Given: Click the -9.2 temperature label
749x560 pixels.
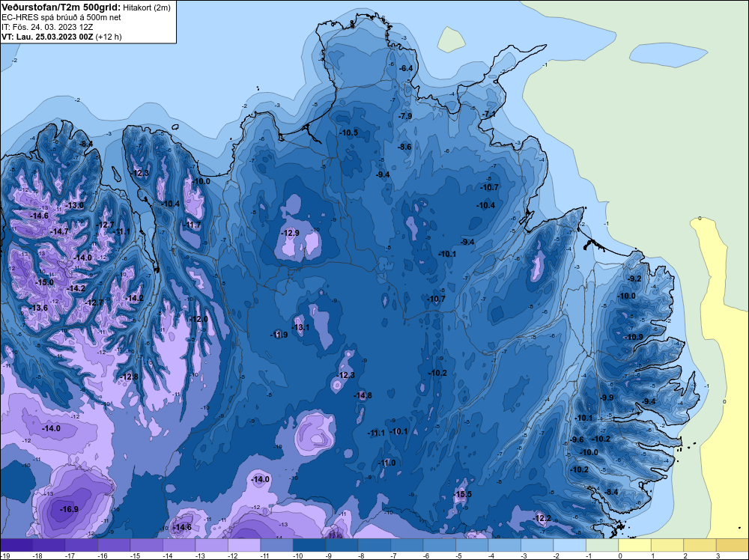Looking at the screenshot, I should click(x=634, y=279).
